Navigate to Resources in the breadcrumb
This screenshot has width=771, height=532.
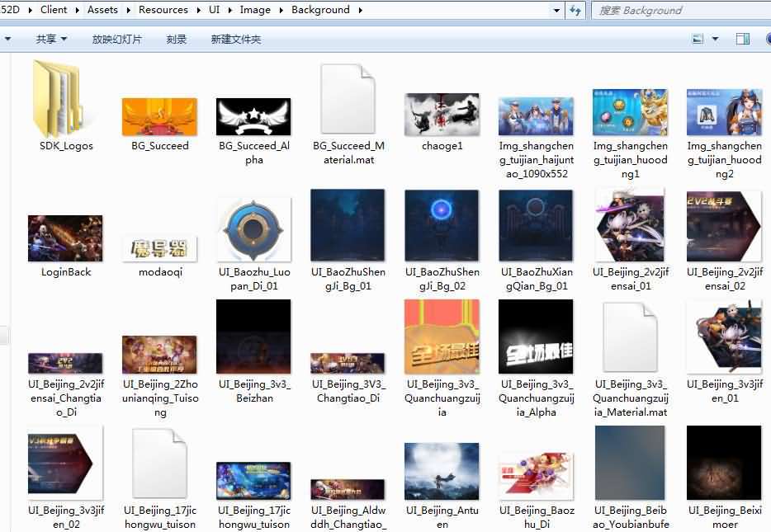click(163, 10)
